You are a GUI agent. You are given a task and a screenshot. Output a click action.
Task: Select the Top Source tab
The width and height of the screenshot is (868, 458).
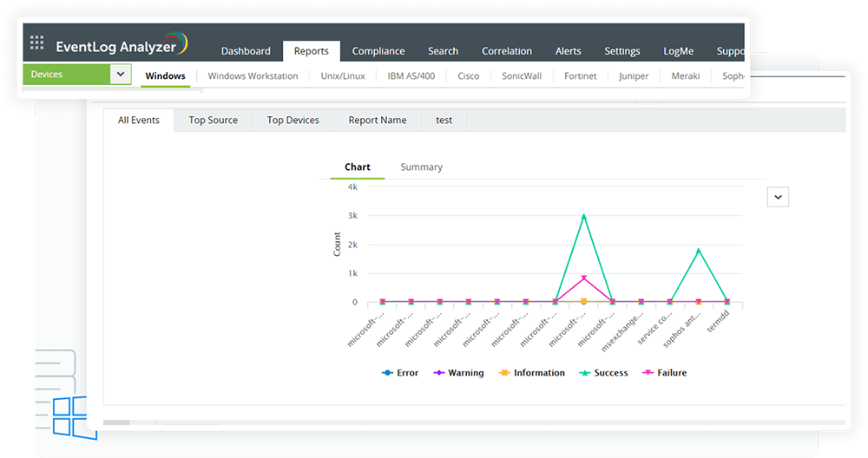213,121
